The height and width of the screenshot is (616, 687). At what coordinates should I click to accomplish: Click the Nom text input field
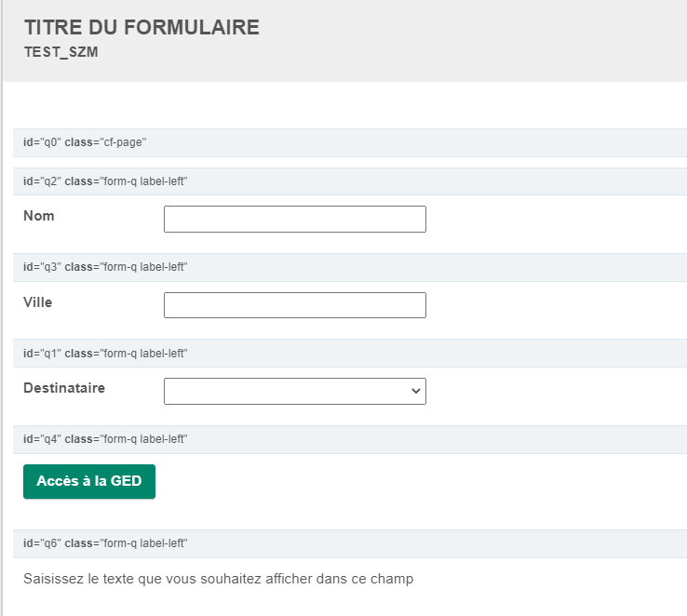294,219
